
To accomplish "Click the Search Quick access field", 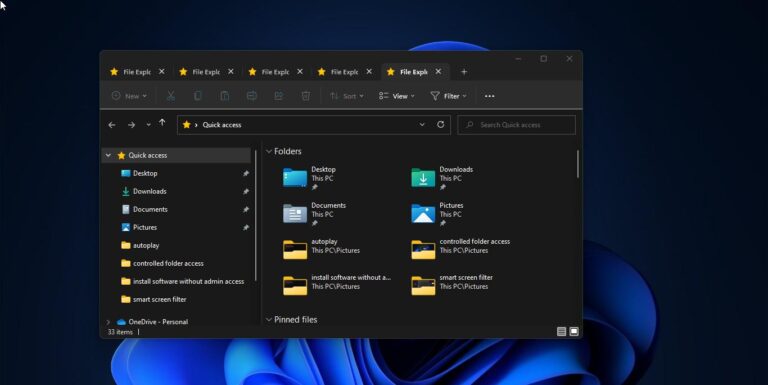I will tap(516, 125).
